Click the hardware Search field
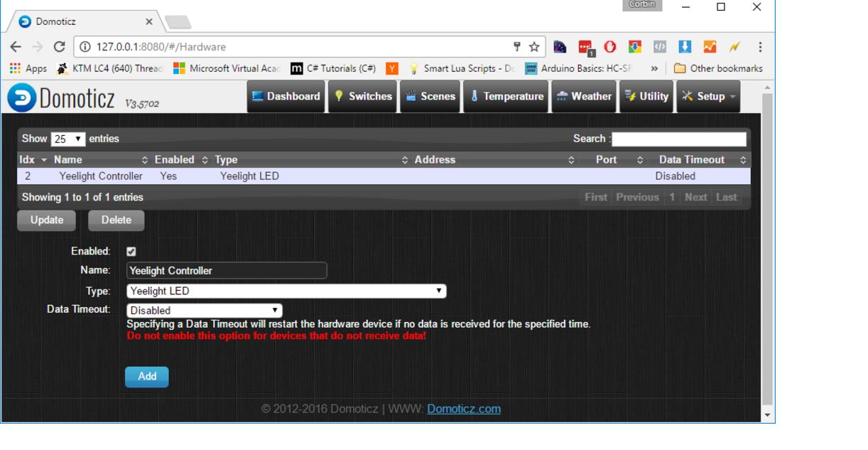This screenshot has width=868, height=450. (x=679, y=139)
